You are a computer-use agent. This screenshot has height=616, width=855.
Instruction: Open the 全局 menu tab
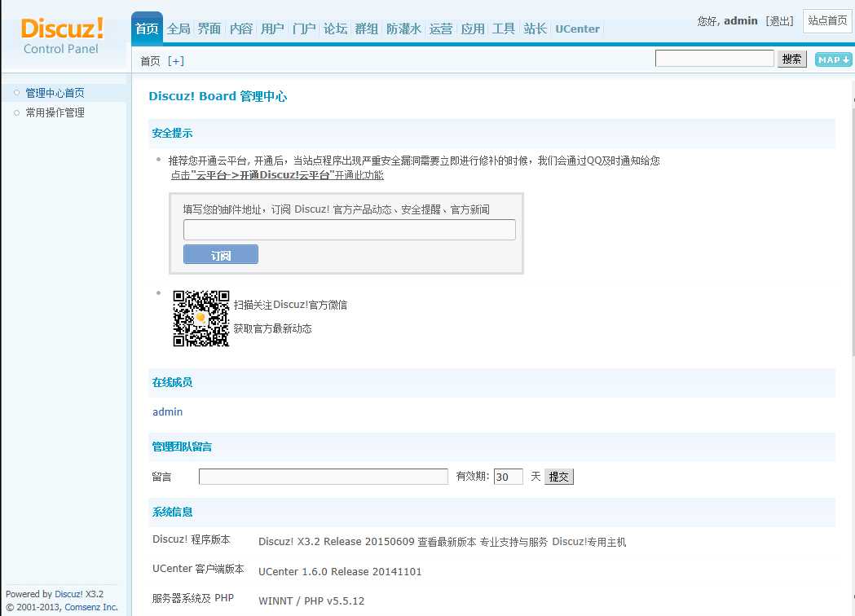tap(178, 29)
